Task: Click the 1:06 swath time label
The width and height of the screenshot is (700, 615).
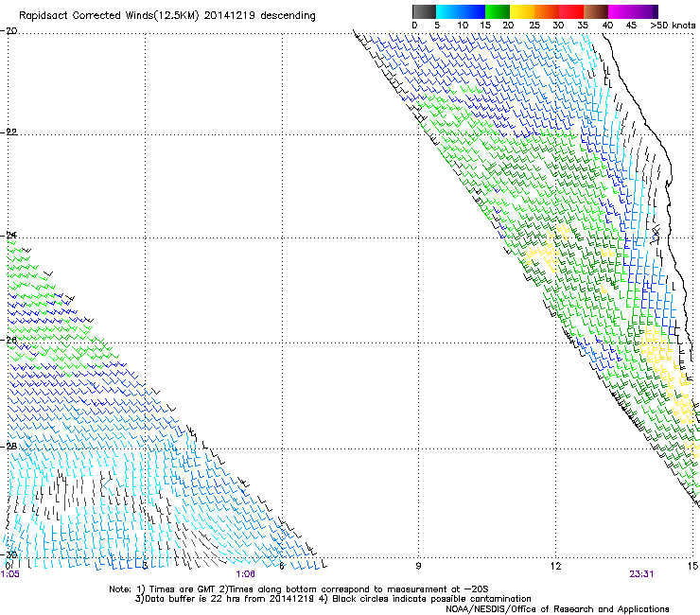Action: click(x=246, y=574)
